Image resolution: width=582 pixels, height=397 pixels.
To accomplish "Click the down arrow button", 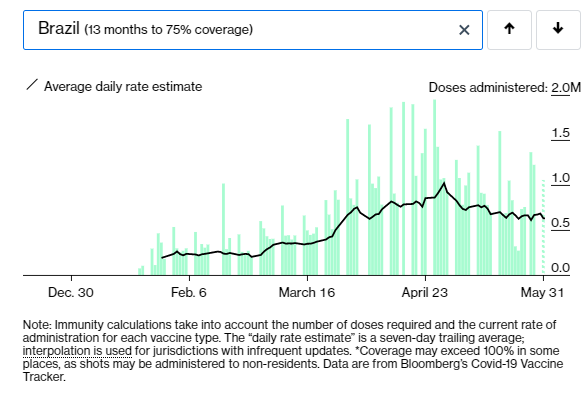I will 558,30.
